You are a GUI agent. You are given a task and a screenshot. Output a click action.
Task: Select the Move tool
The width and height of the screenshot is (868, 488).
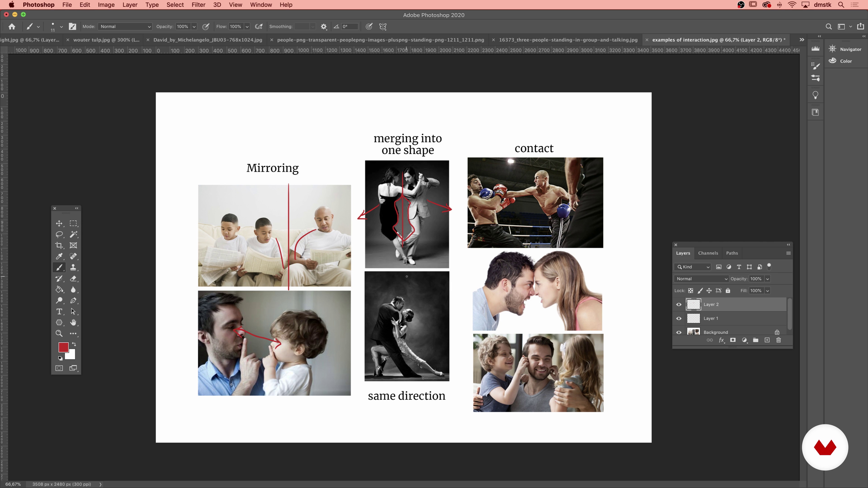(x=59, y=224)
